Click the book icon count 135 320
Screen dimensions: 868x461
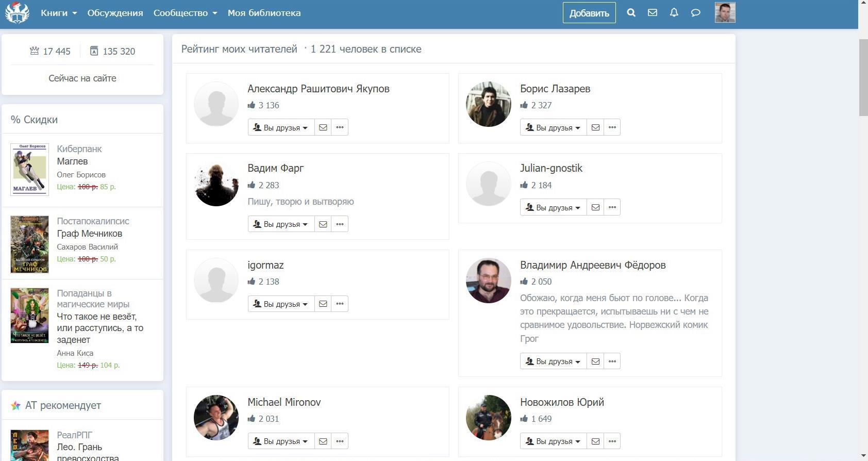tap(112, 51)
